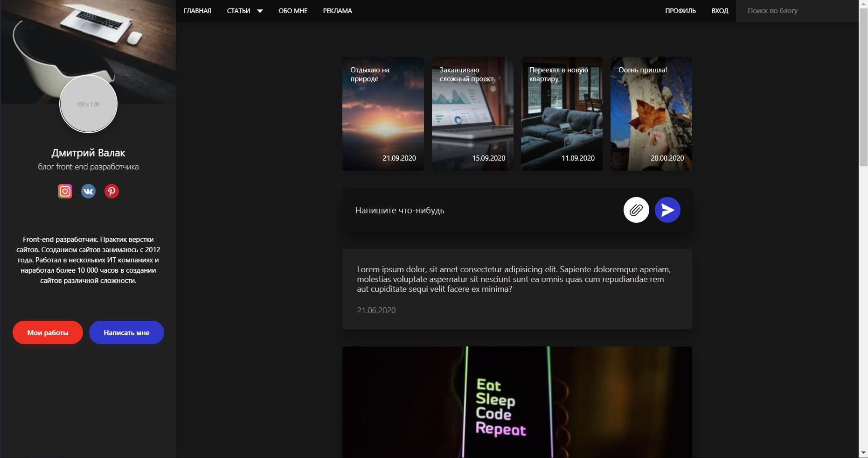Click the Написать мне blue button
Screen dimensions: 868x458
126,332
